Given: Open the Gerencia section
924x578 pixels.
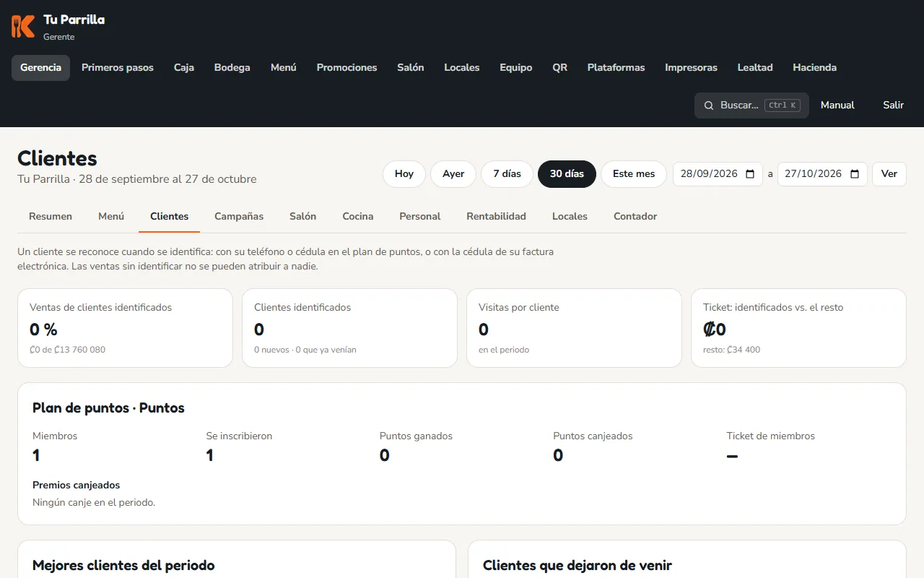Looking at the screenshot, I should click(x=40, y=68).
